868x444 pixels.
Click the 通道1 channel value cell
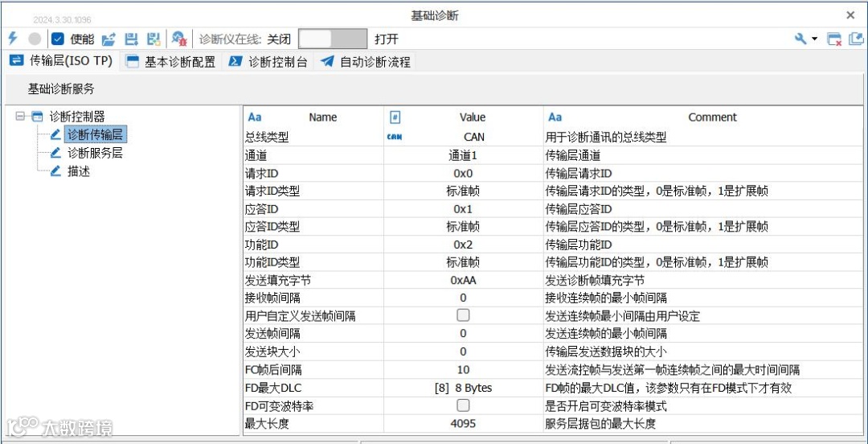click(x=464, y=156)
